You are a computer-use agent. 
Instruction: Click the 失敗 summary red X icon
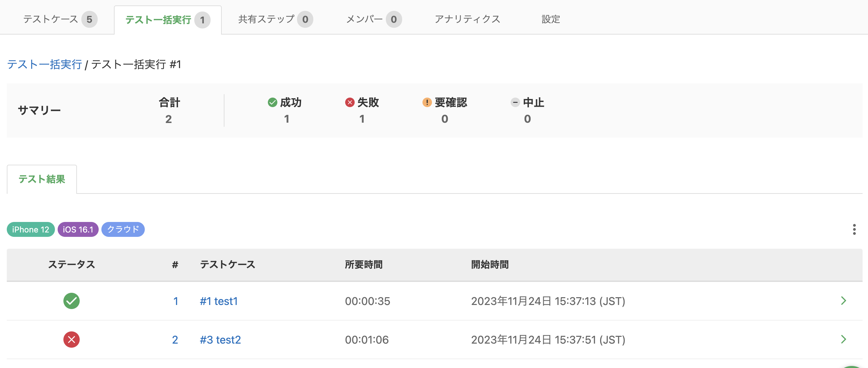tap(350, 102)
